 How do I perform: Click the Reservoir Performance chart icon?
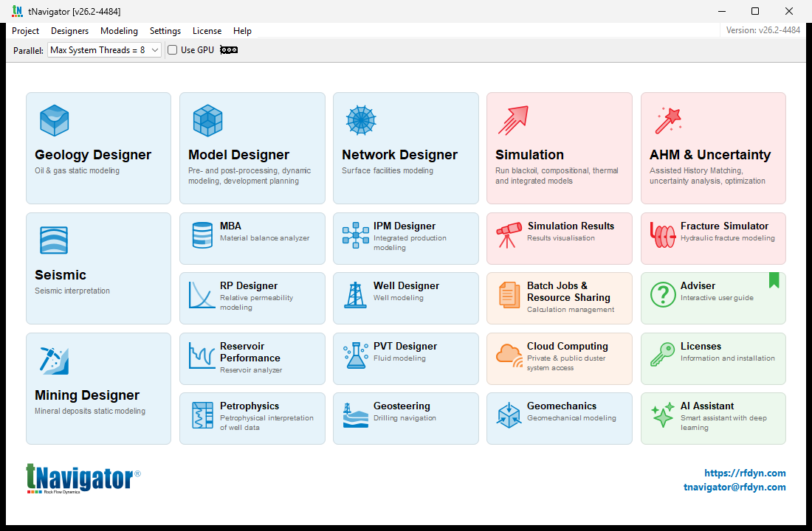click(202, 355)
